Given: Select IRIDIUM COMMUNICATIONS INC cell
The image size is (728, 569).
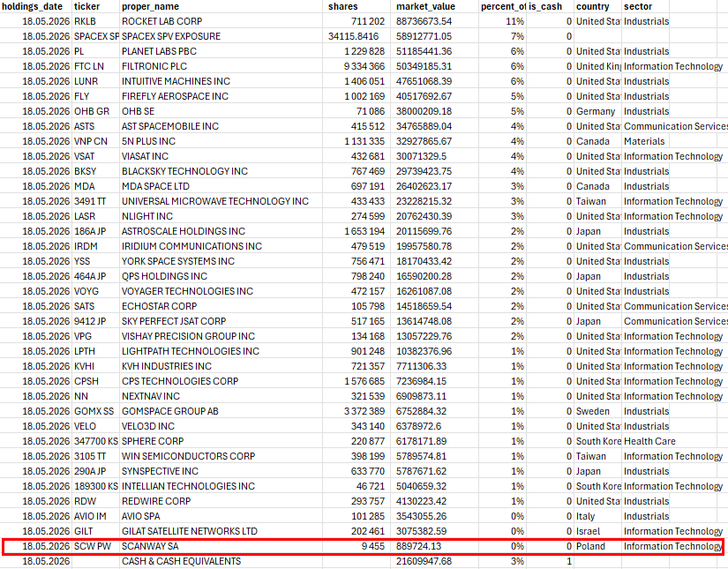Looking at the screenshot, I should coord(221,246).
